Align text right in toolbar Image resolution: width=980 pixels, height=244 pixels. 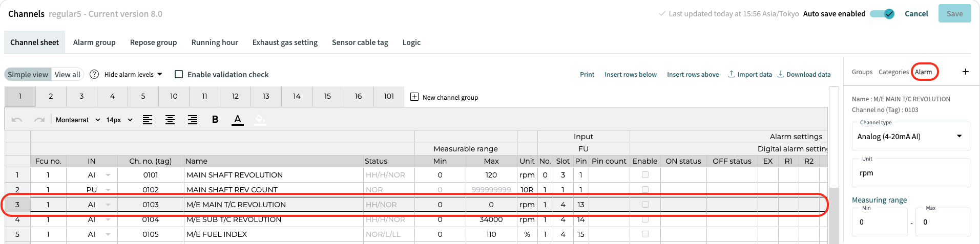point(193,120)
